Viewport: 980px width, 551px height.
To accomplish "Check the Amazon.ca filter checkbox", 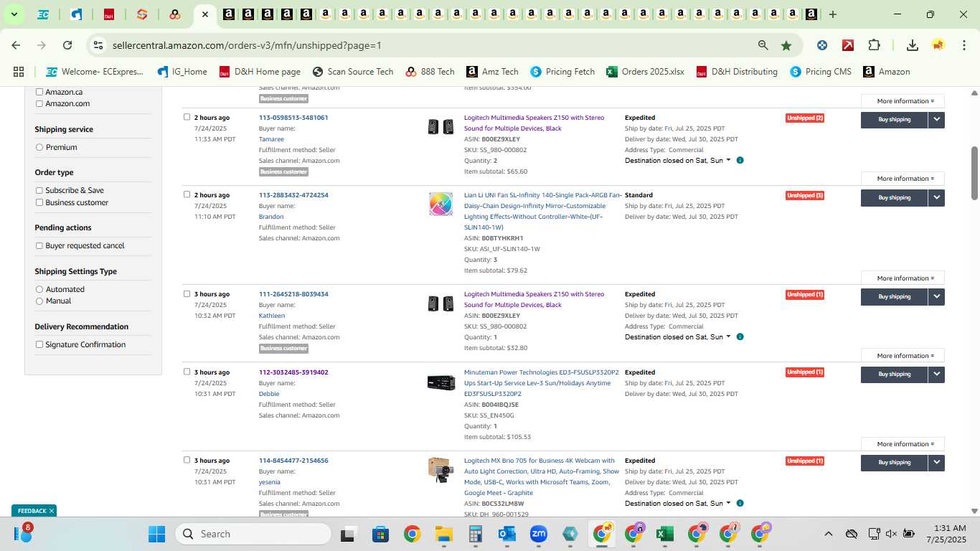I will (39, 92).
